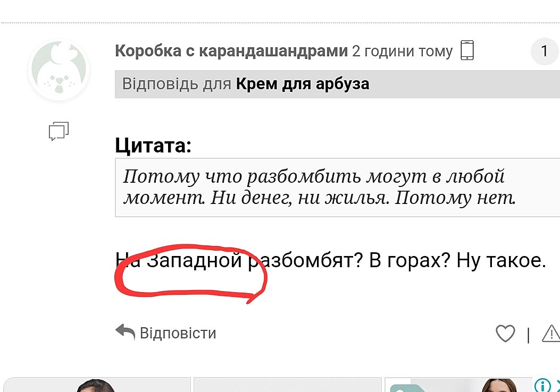Go to Крем для арбуза's comment
The width and height of the screenshot is (560, 392).
click(303, 84)
